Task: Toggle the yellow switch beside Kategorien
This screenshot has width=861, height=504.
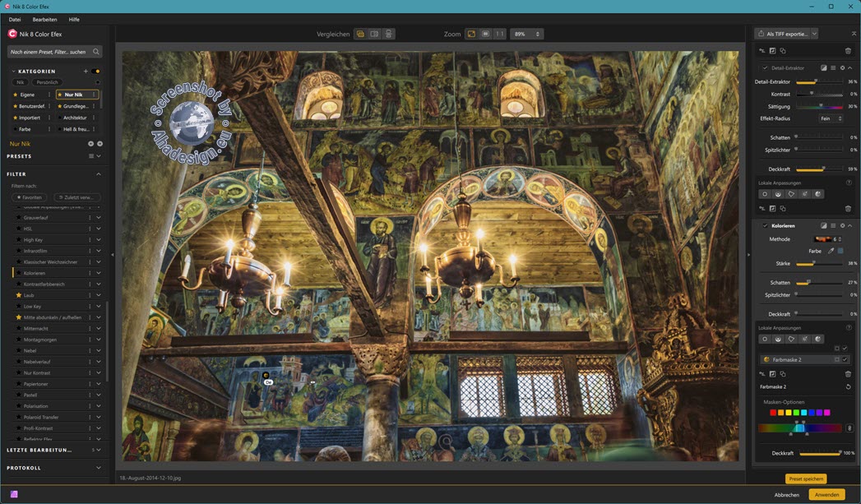Action: (x=96, y=72)
